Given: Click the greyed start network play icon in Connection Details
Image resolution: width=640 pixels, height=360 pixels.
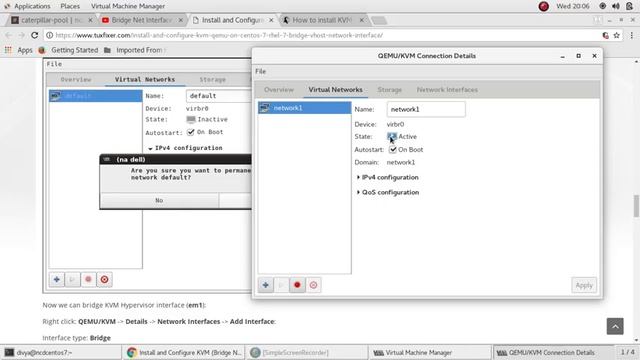Looking at the screenshot, I should [x=282, y=285].
